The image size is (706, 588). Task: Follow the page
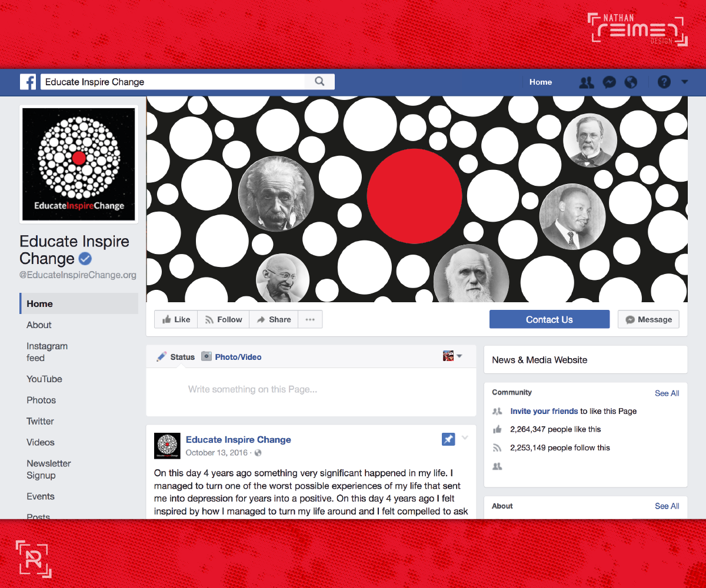(x=223, y=319)
